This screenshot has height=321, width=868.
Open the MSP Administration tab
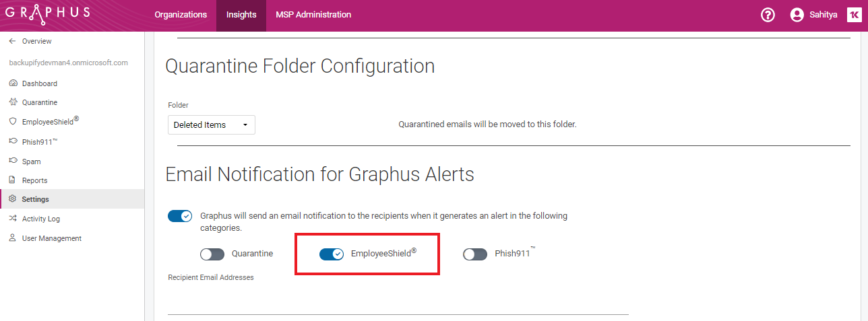[313, 15]
